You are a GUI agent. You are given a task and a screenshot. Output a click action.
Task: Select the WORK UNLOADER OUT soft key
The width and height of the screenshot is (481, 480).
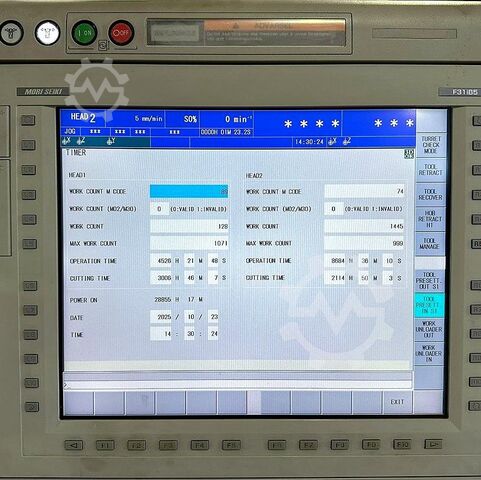pos(429,329)
